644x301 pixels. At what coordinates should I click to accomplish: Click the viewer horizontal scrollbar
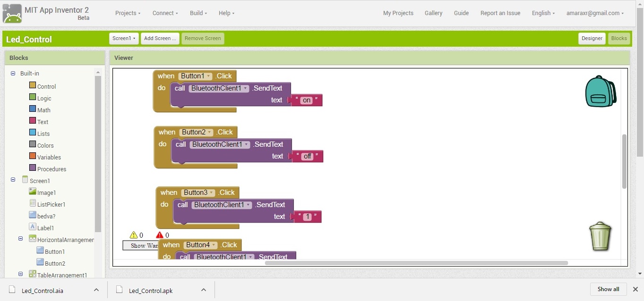click(416, 263)
